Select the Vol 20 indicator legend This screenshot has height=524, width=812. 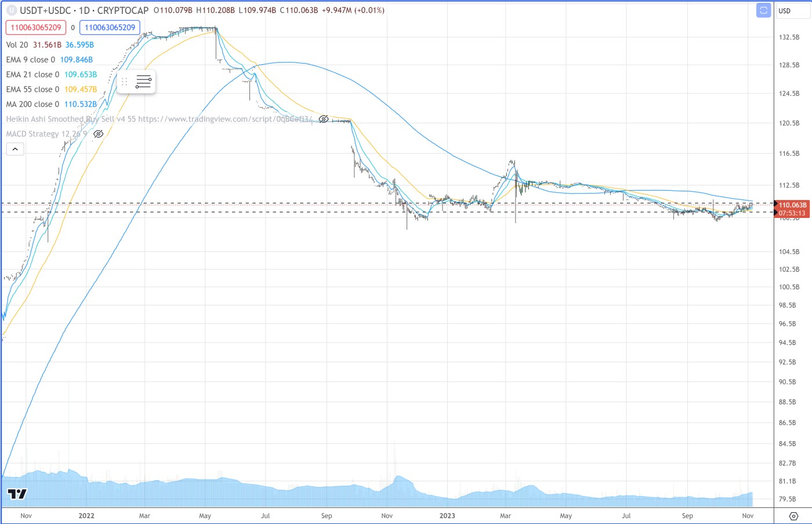[17, 45]
